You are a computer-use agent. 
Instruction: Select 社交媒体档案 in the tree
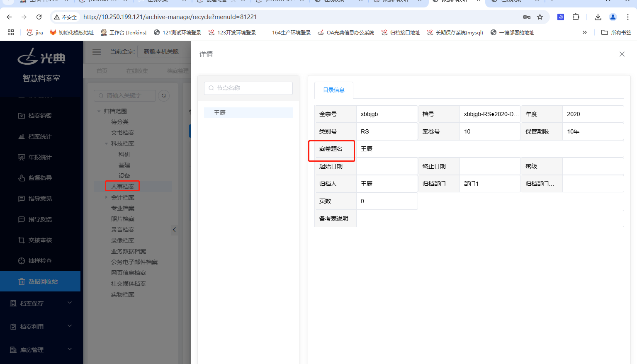(129, 284)
